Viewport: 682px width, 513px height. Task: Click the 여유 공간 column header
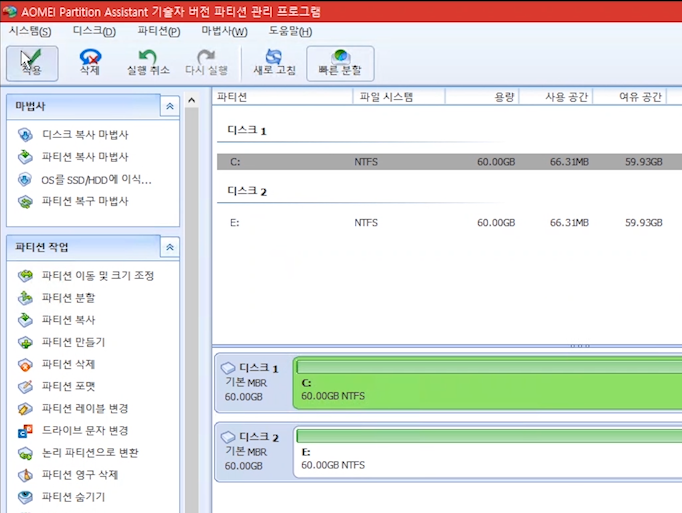point(630,97)
